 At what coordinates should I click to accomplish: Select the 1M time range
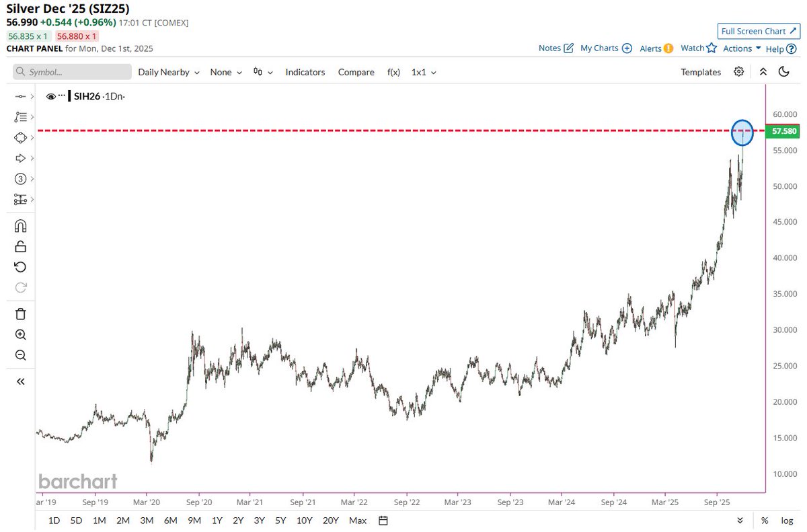point(100,521)
